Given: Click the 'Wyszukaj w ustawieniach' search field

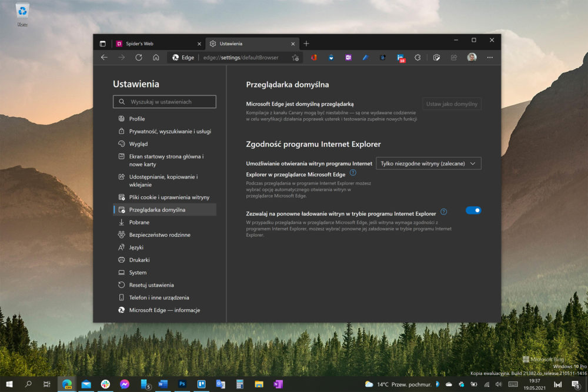Looking at the screenshot, I should click(x=165, y=102).
